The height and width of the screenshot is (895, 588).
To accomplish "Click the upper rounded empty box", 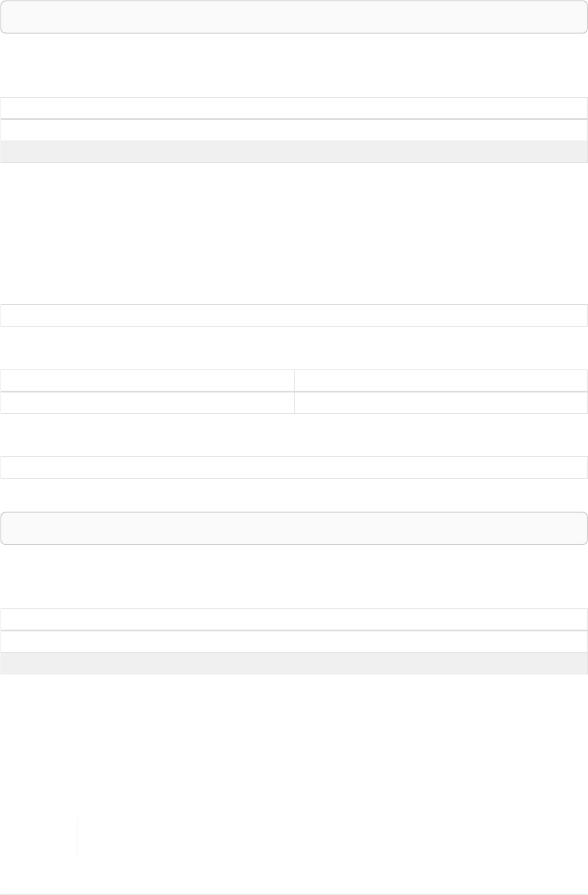I will (x=294, y=16).
